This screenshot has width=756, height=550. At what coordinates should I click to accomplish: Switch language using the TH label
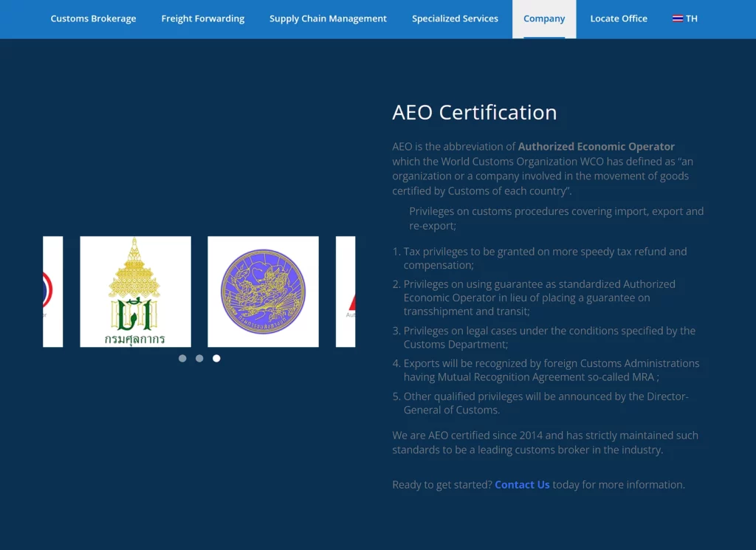click(692, 18)
